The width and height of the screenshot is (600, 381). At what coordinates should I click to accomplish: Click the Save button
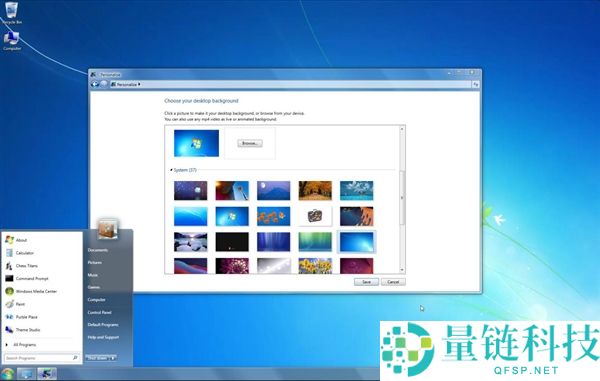click(366, 282)
